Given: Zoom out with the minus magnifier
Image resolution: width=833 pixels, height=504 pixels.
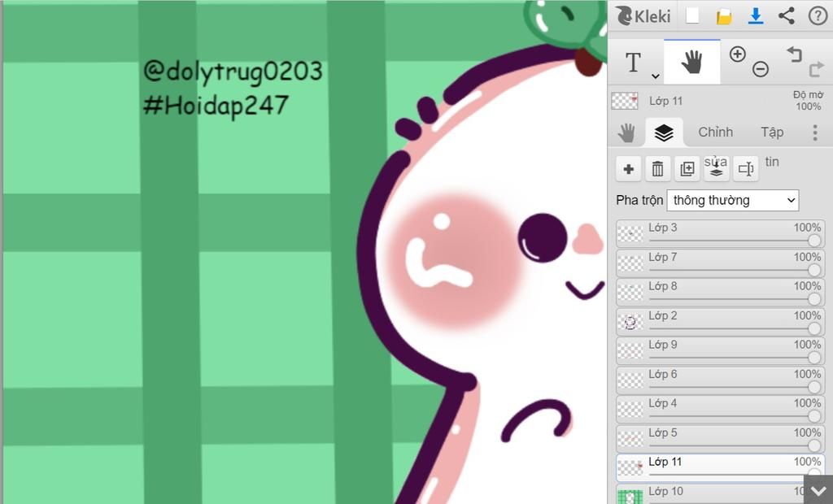Looking at the screenshot, I should click(x=761, y=69).
